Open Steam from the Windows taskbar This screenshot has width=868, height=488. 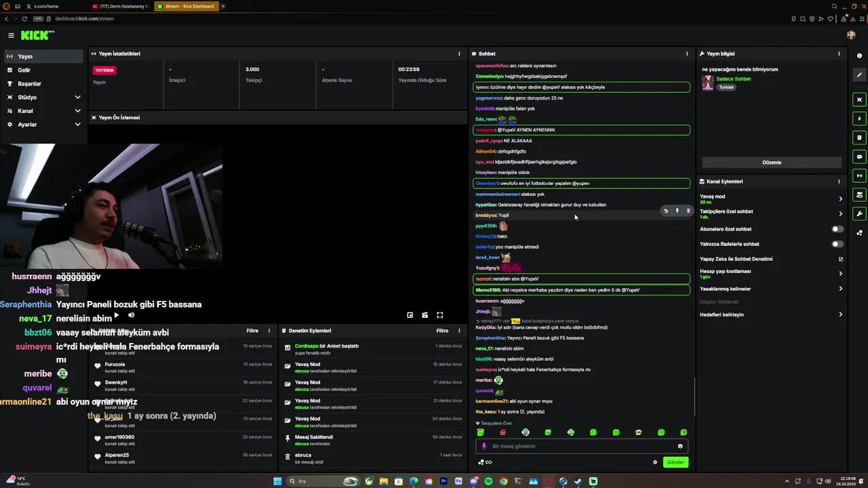click(x=578, y=481)
